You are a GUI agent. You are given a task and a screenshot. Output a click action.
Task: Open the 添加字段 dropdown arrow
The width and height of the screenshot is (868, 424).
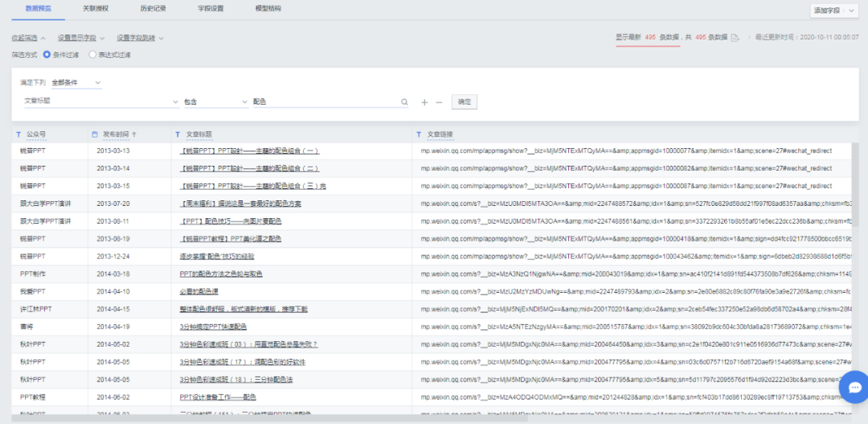point(851,10)
